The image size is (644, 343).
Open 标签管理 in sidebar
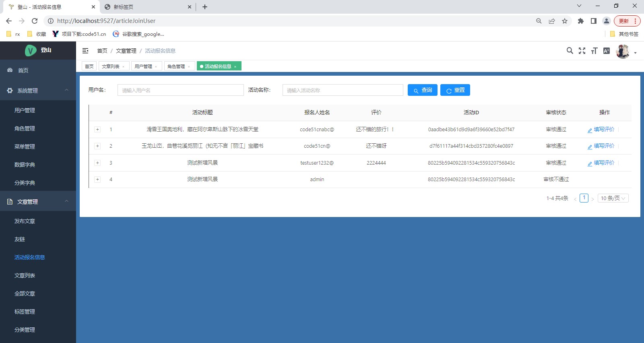pyautogui.click(x=38, y=312)
